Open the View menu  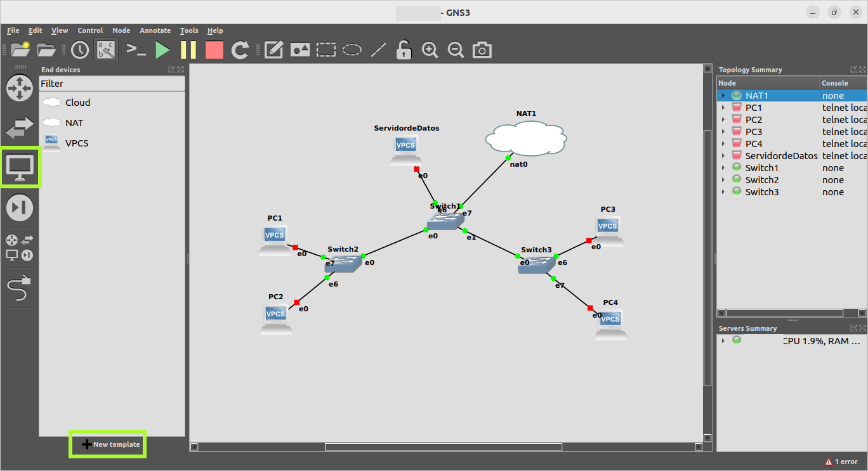point(60,30)
